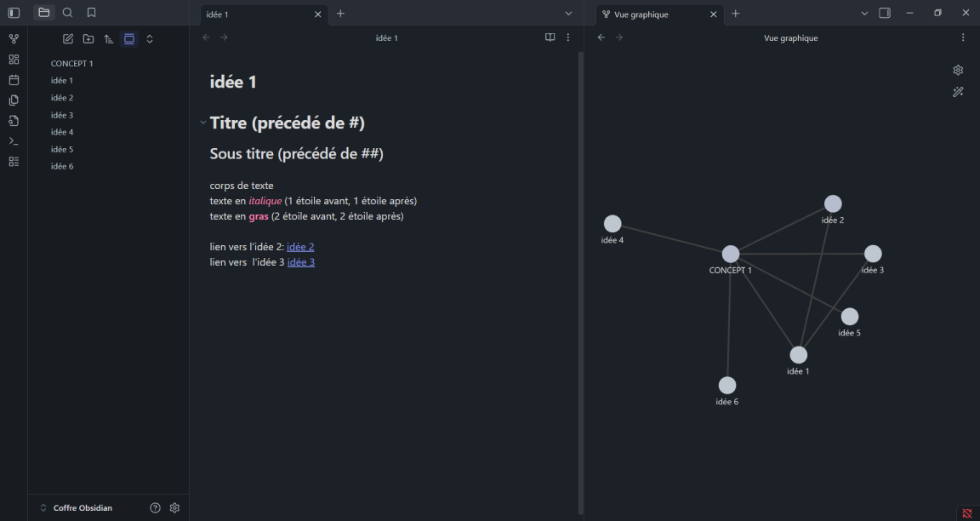Toggle the left sidebar panel

(x=14, y=13)
